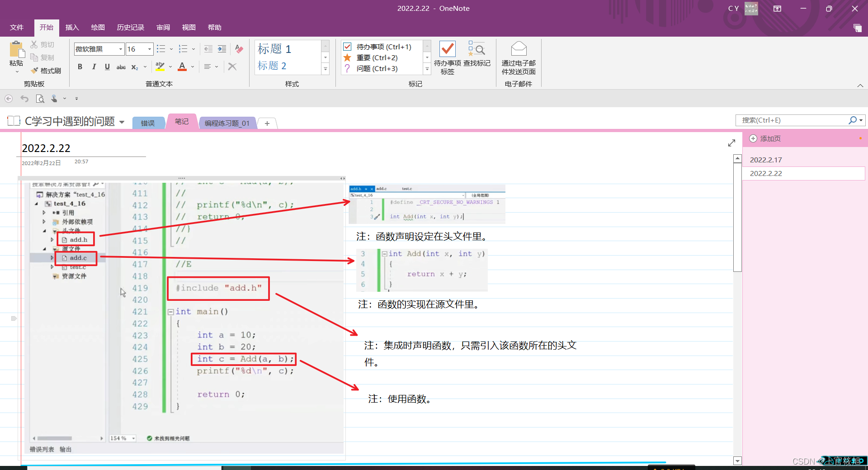Click the Back navigation arrow
The width and height of the screenshot is (868, 470).
[x=9, y=98]
